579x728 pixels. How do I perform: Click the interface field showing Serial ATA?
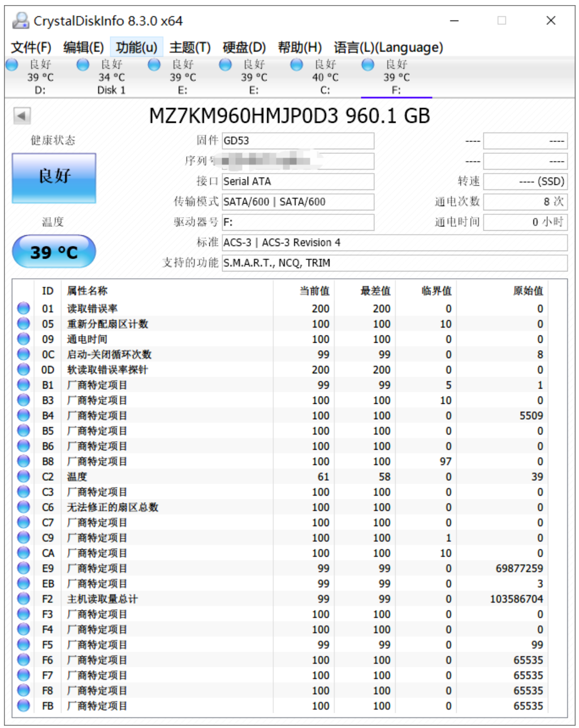click(x=298, y=182)
